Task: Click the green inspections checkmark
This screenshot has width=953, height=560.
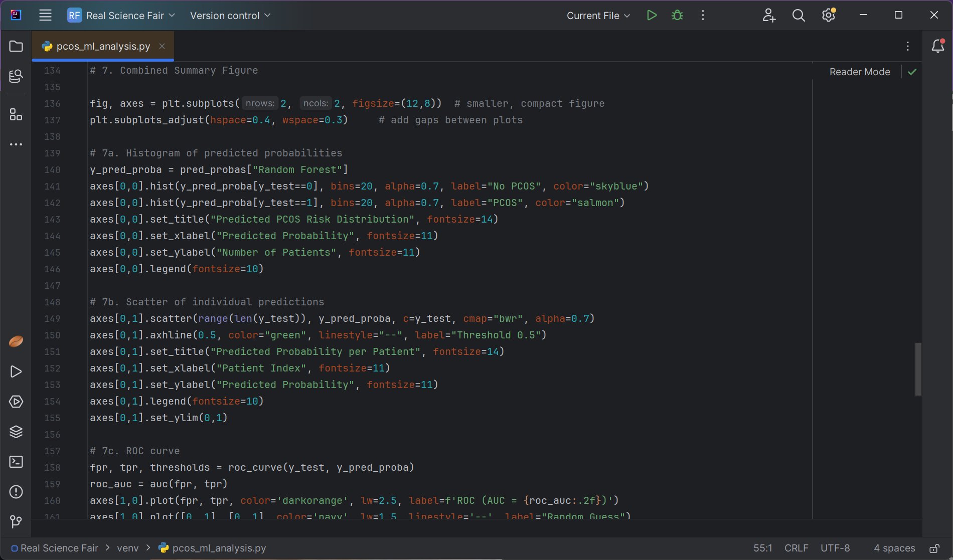Action: 912,72
